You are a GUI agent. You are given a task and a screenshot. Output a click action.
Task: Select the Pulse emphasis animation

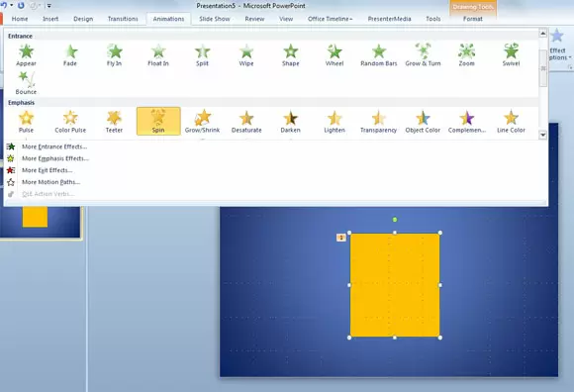26,122
